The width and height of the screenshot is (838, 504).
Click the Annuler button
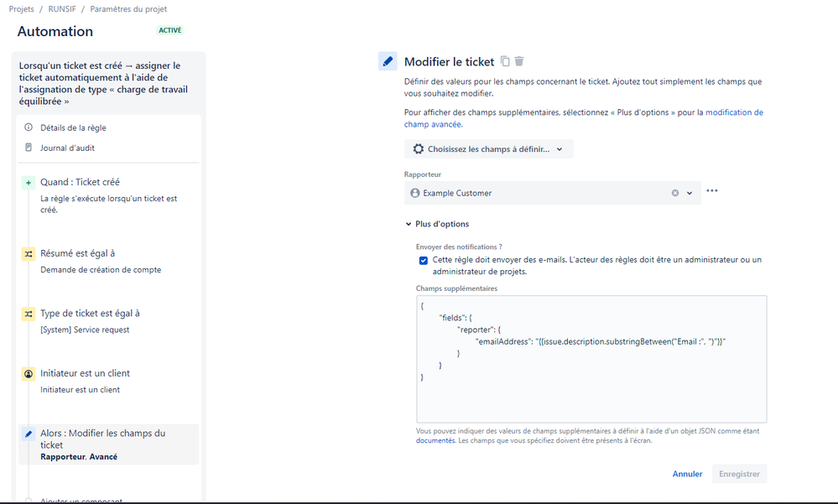(x=687, y=474)
